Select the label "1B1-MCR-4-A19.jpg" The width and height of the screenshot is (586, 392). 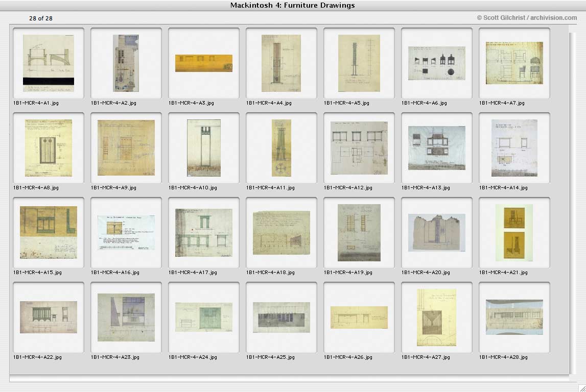click(348, 273)
